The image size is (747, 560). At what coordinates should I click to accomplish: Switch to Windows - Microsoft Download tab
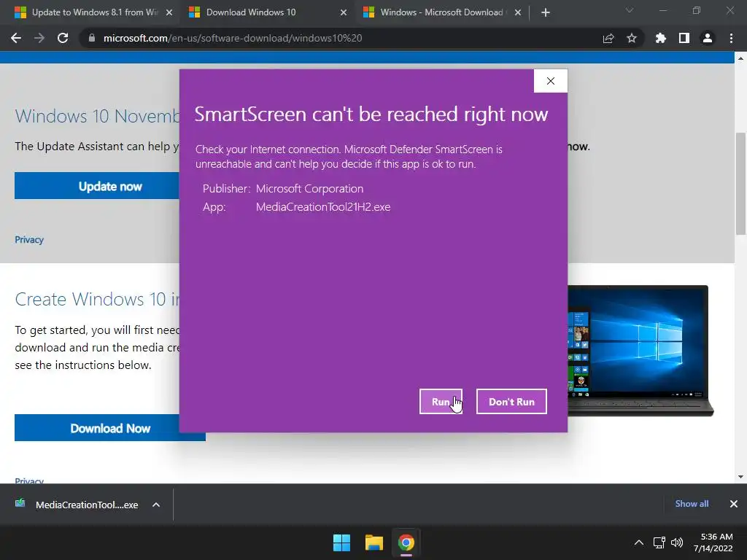point(441,12)
